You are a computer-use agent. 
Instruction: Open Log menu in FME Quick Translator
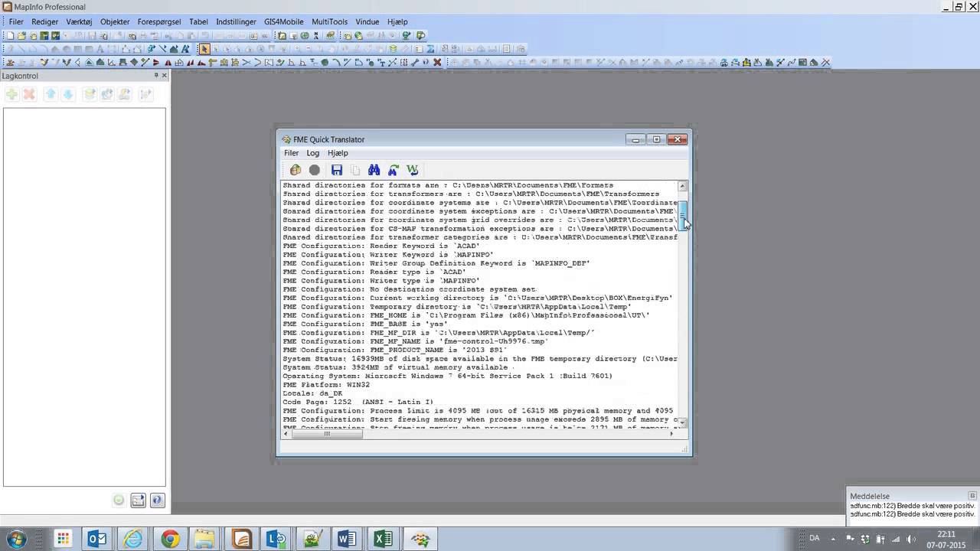pos(313,153)
